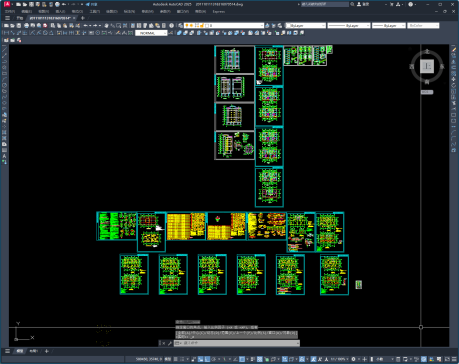
Task: Click the command line input field
Action: pyautogui.click(x=237, y=343)
